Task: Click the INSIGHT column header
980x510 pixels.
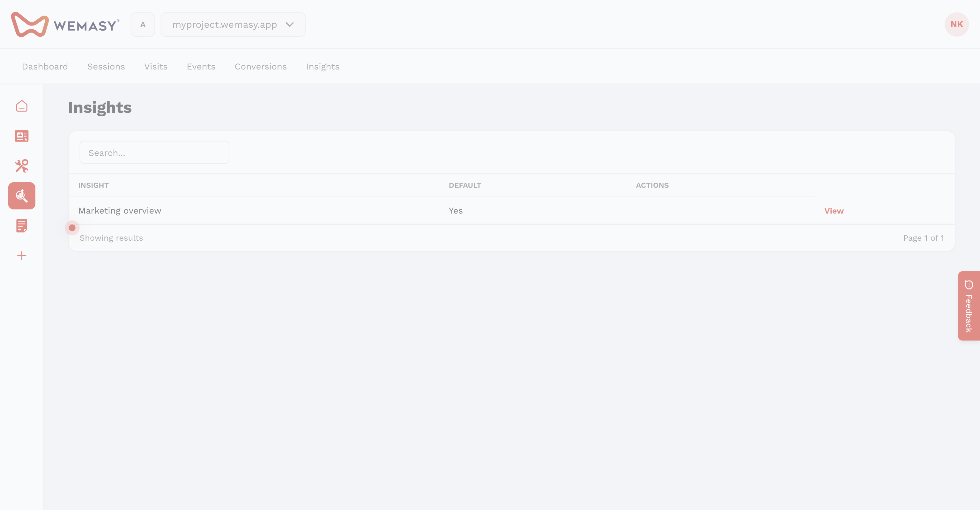Action: click(93, 185)
